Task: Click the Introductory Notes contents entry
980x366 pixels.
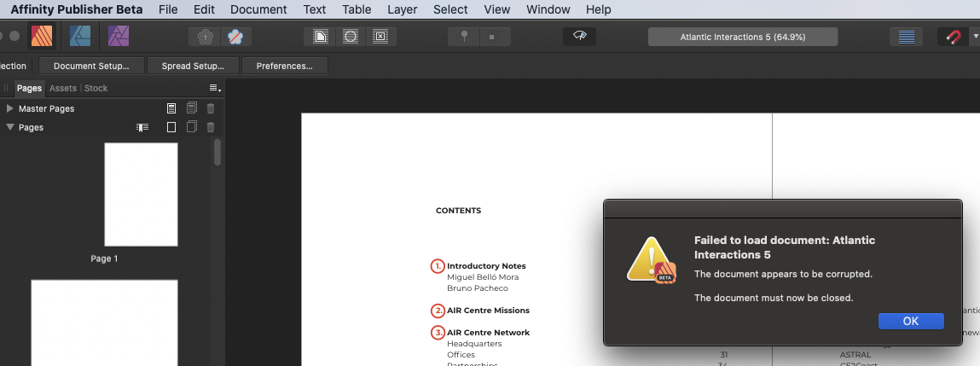Action: [x=486, y=266]
